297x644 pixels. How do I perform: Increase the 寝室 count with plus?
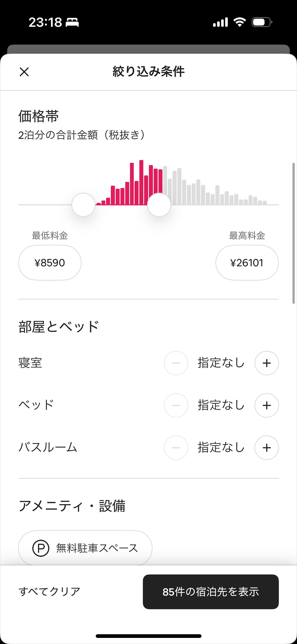pyautogui.click(x=267, y=363)
